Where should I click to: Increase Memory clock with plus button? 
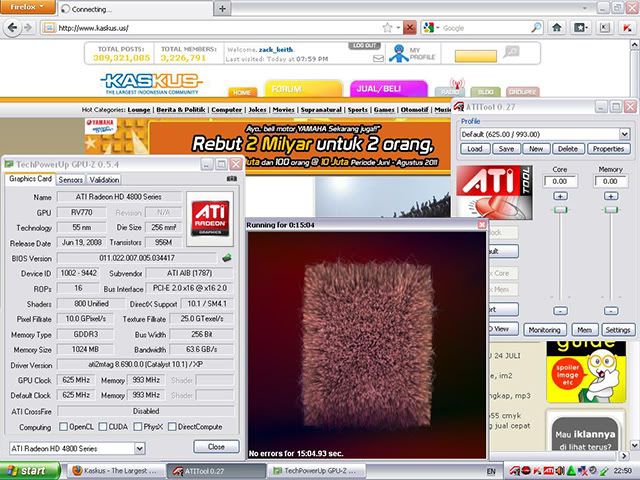pos(611,196)
